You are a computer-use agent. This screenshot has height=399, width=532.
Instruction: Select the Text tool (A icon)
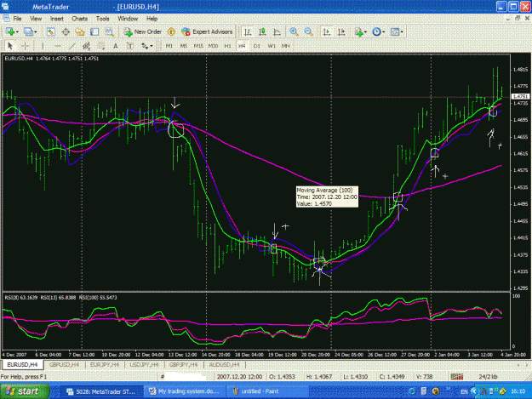click(116, 46)
